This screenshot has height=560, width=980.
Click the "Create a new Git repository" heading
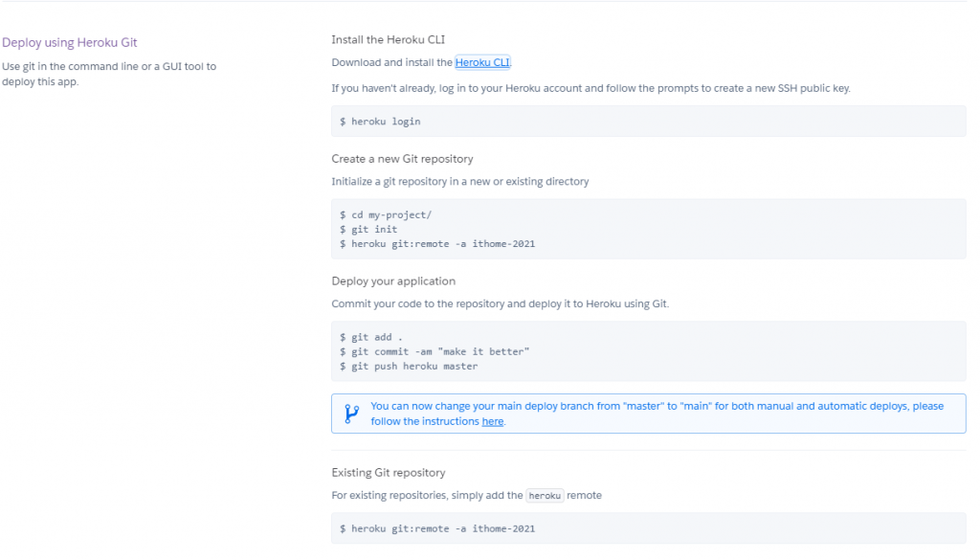402,159
